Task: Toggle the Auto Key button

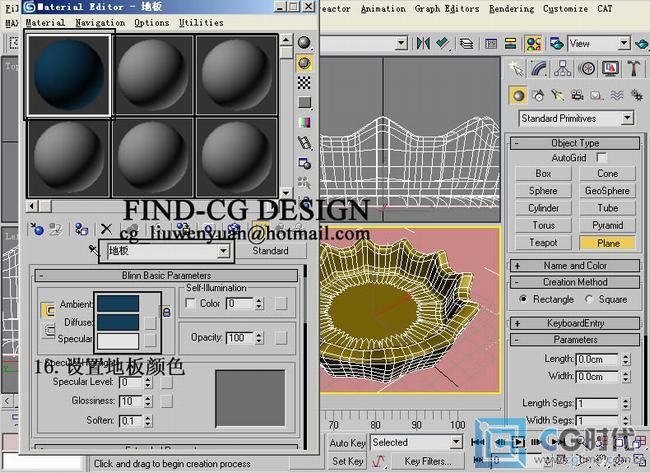Action: click(347, 443)
